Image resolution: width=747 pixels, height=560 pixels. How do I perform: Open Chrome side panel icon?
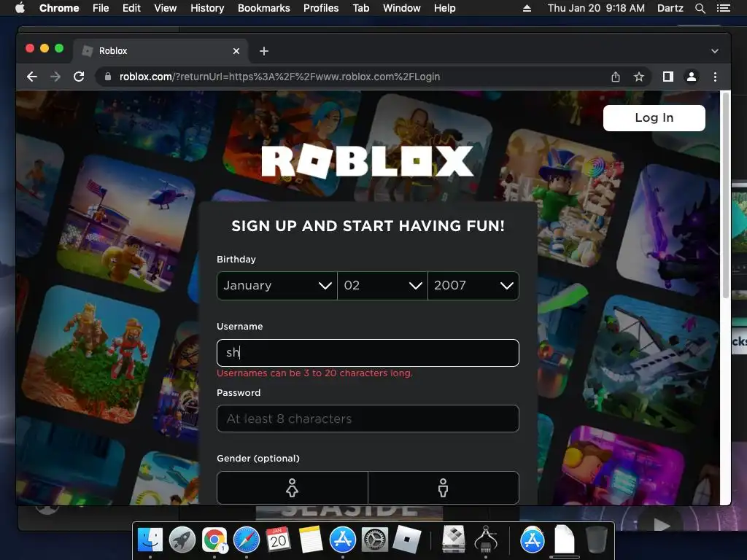tap(668, 77)
